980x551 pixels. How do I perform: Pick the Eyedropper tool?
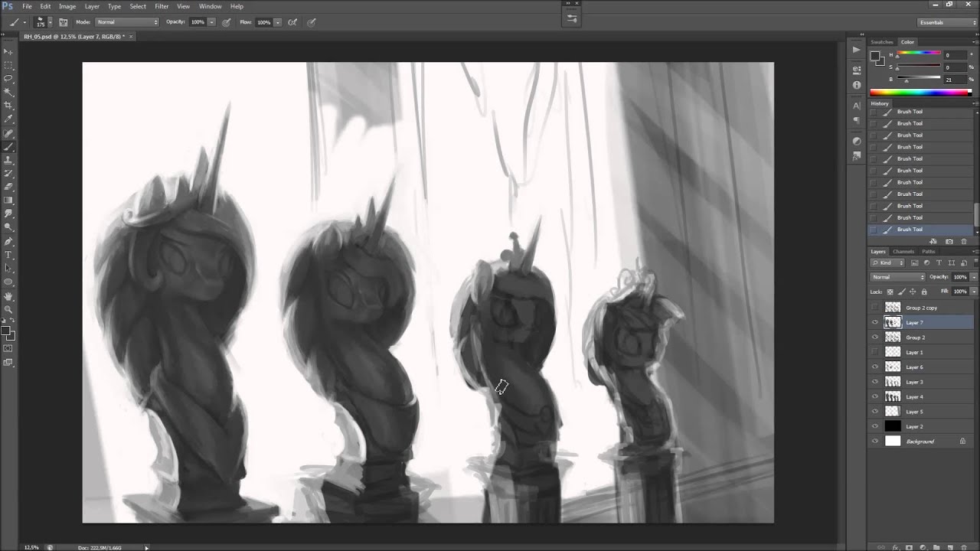tap(8, 119)
